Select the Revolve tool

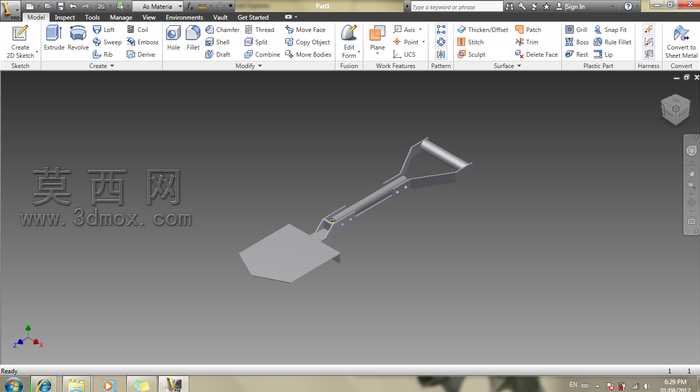coord(78,38)
